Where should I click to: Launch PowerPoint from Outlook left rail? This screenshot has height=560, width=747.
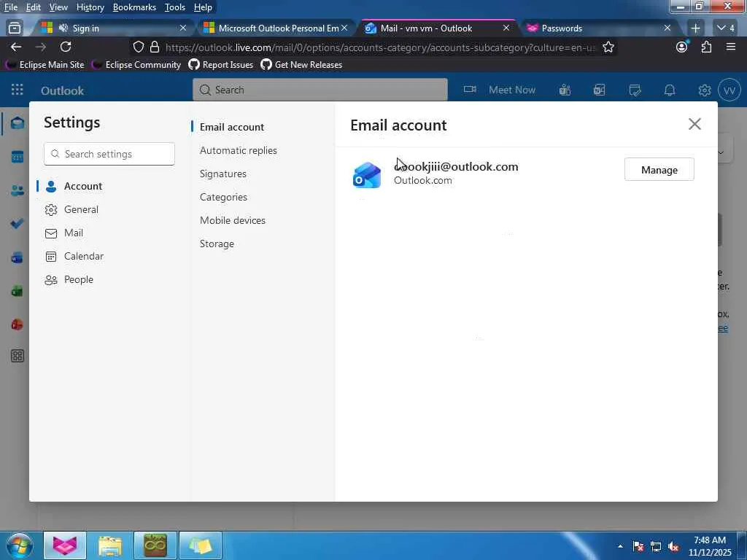pos(18,324)
